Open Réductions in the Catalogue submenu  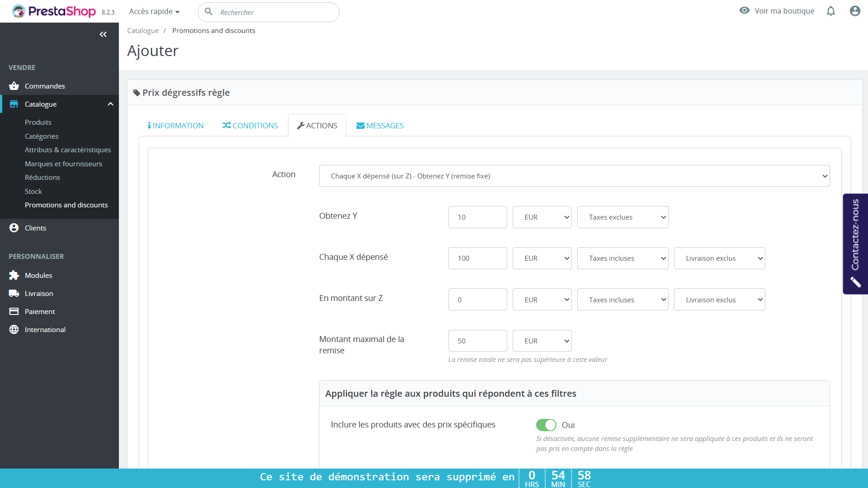42,177
